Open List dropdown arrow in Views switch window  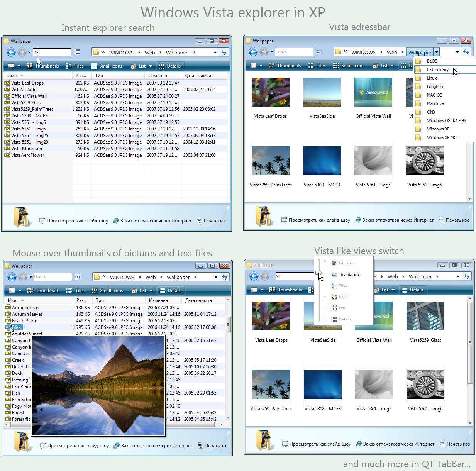(x=393, y=290)
